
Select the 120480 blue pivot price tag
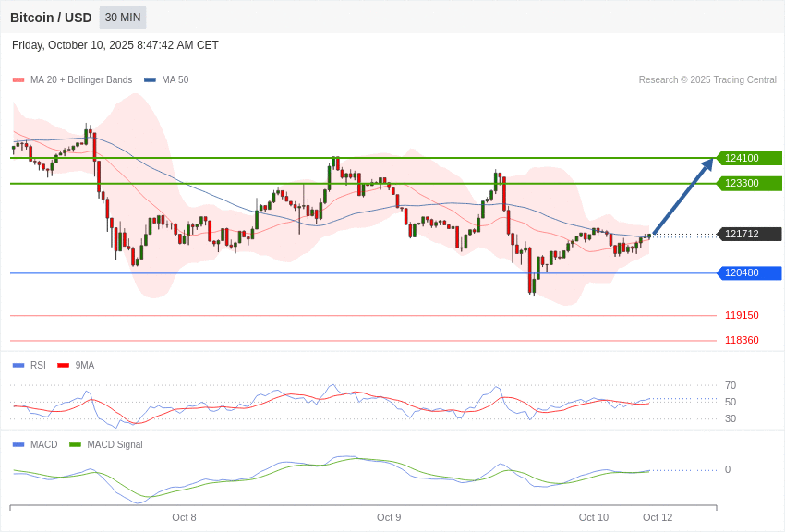749,272
